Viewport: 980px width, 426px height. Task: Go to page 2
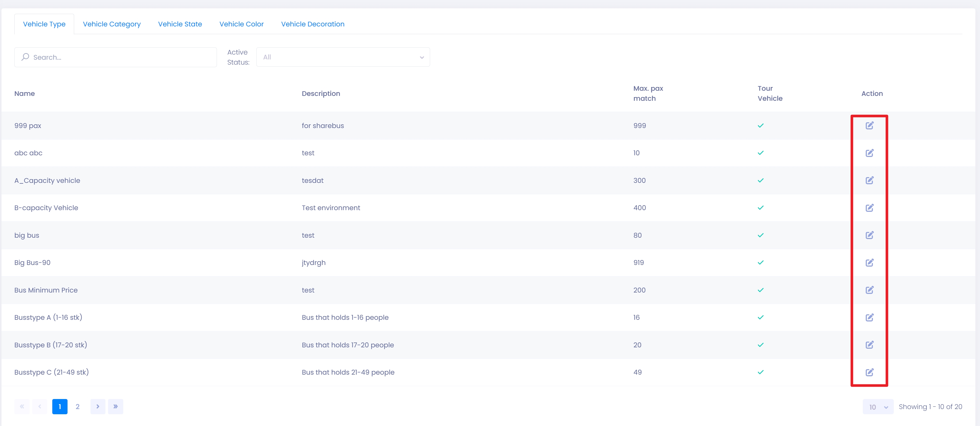[x=78, y=406]
